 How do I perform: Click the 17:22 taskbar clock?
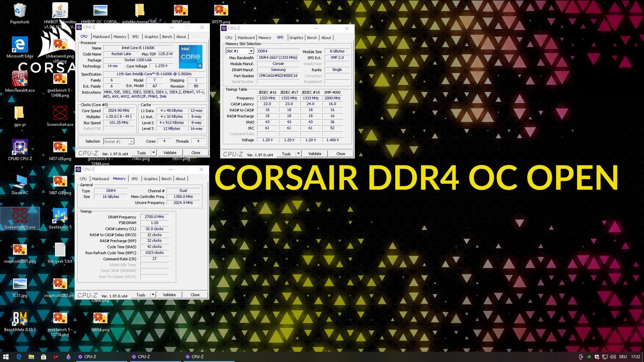635,357
